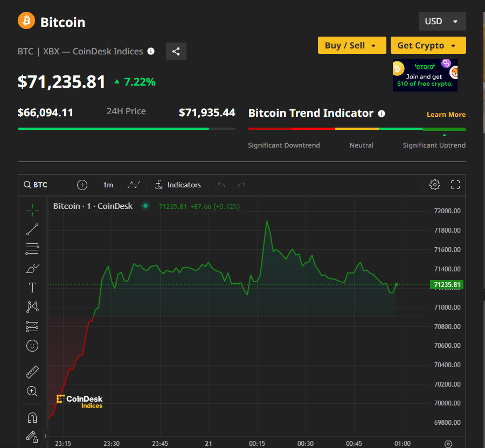The height and width of the screenshot is (448, 485).
Task: Select the crosshair cursor tool
Action: click(32, 211)
